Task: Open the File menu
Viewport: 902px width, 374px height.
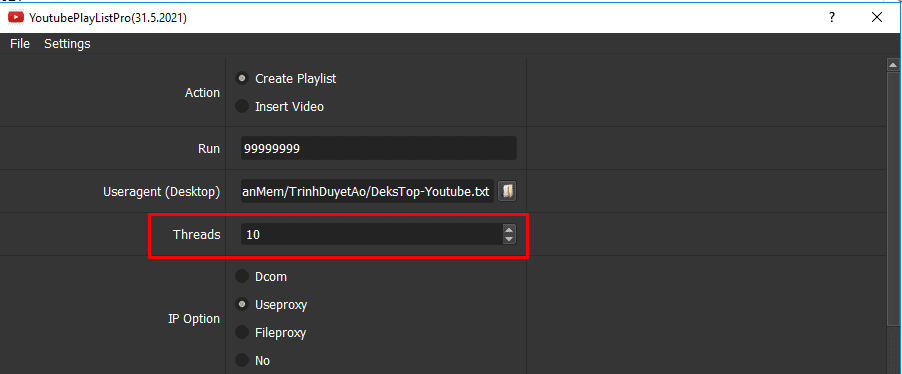Action: coord(20,44)
